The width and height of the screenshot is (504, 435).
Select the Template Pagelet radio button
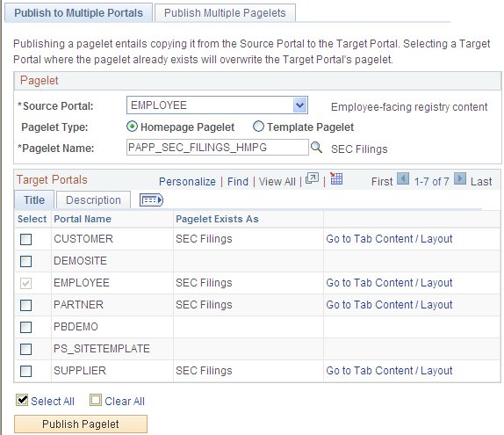(x=258, y=127)
